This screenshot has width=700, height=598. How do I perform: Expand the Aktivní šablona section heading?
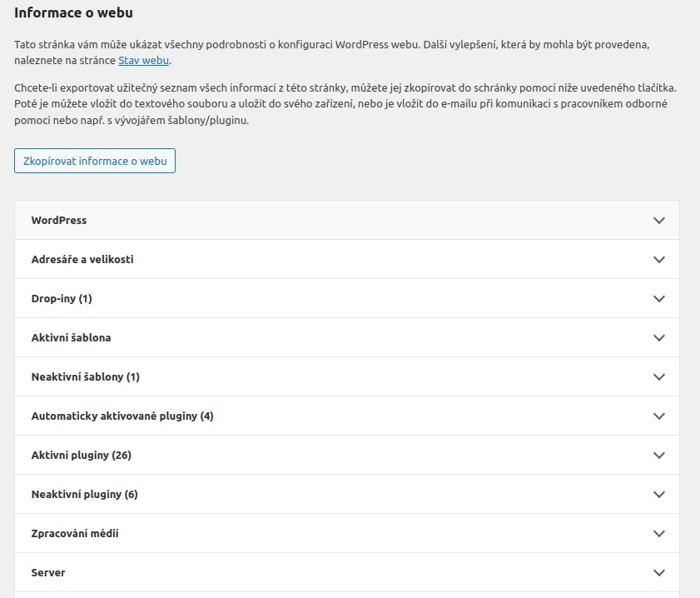click(71, 338)
